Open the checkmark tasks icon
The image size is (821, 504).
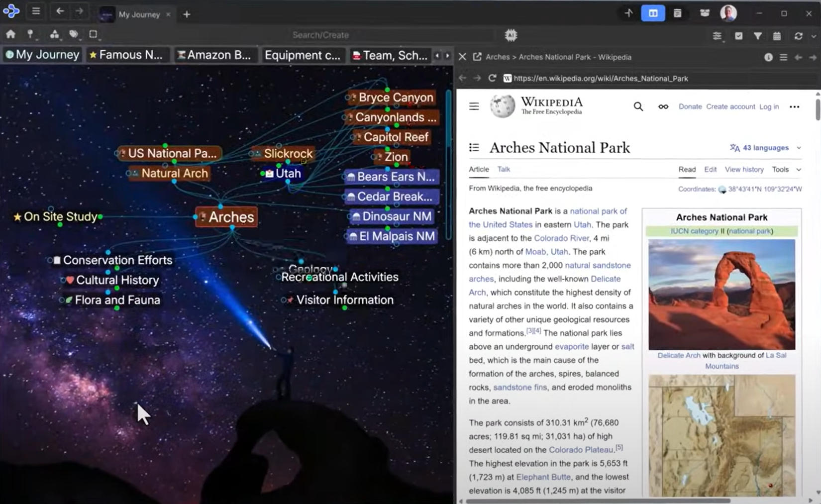[738, 36]
